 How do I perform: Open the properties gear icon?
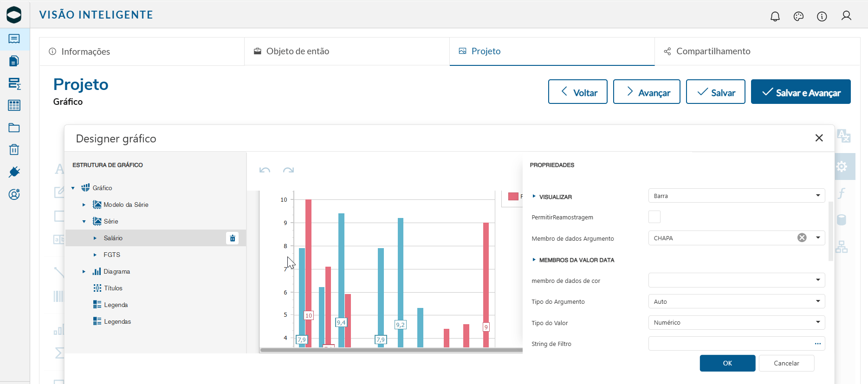(842, 166)
